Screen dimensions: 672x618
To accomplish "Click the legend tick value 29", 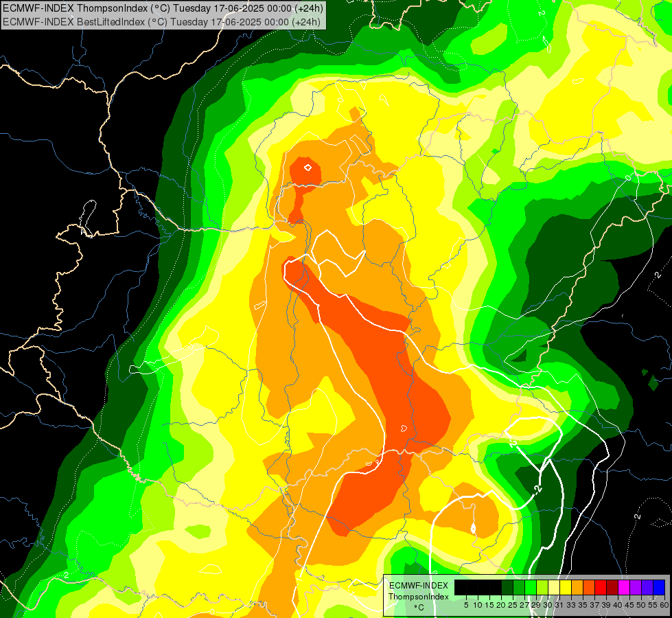I will click(536, 605).
